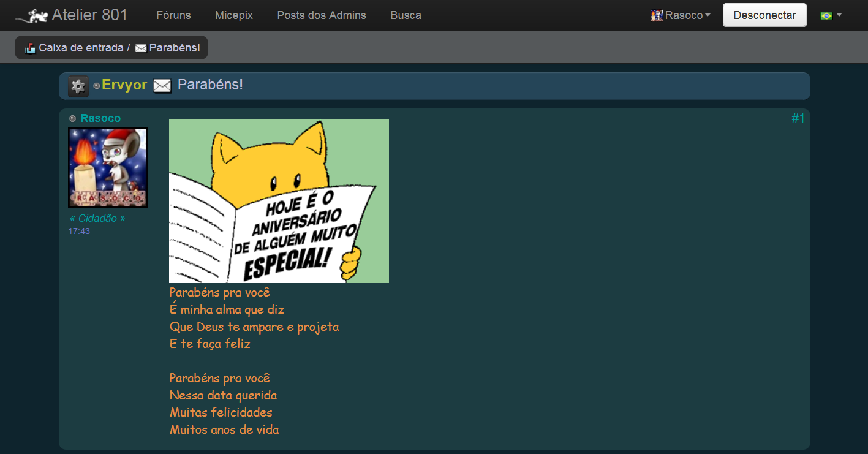Click the first "Parabéns pra você" line

pyautogui.click(x=220, y=292)
